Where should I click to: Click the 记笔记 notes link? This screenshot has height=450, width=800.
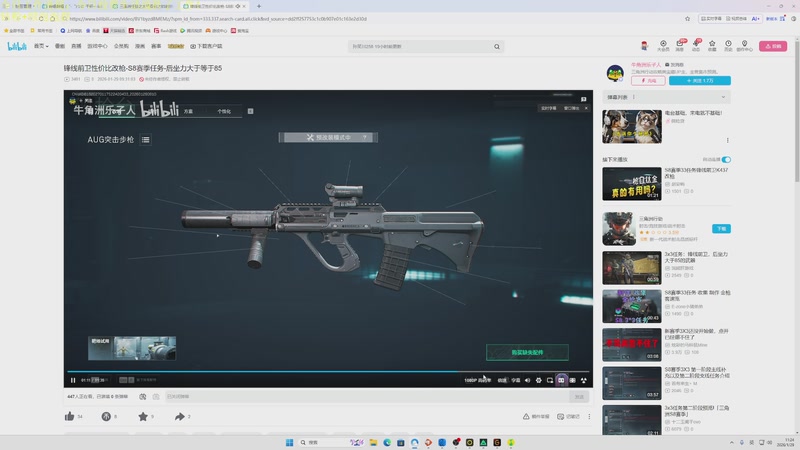pos(568,416)
